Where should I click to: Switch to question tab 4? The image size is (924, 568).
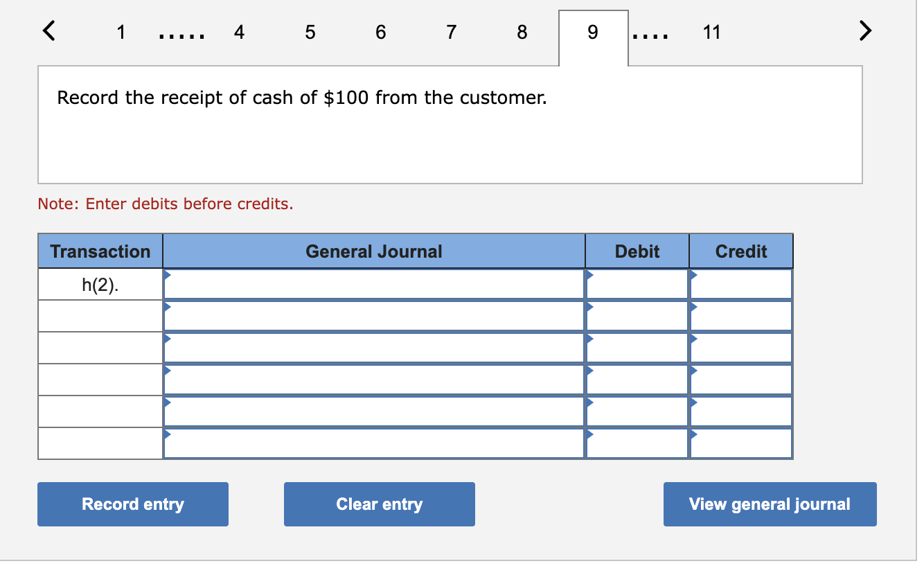tap(239, 32)
